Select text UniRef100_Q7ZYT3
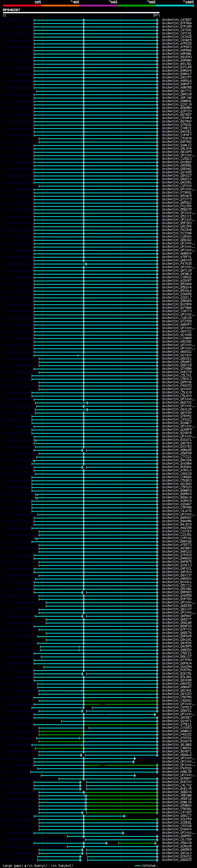This screenshot has width=197, height=868. [177, 199]
